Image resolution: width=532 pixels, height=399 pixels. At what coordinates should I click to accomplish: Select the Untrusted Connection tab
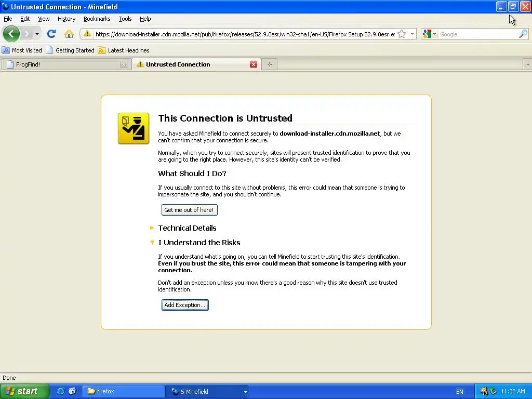click(196, 64)
